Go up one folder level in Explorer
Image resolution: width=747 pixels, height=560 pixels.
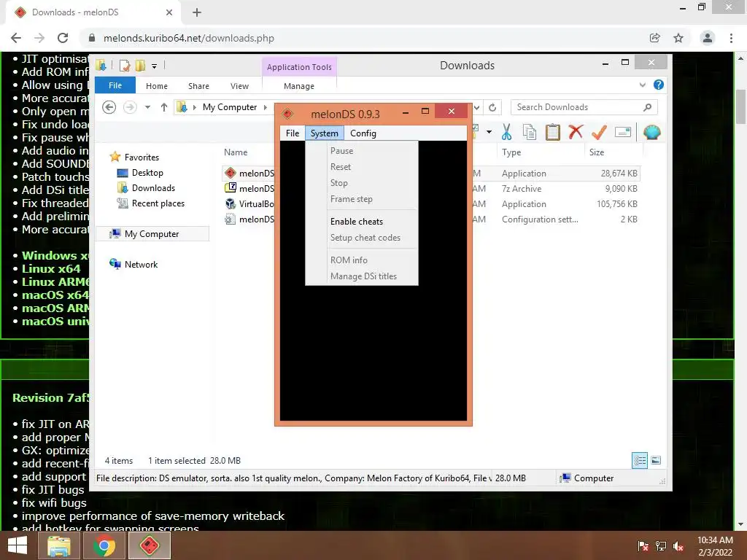164,107
